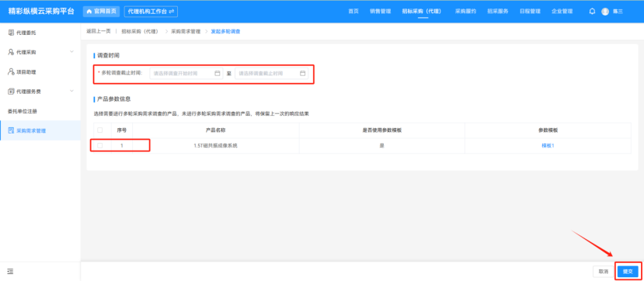Go to 官网首页
The image size is (644, 281).
pyautogui.click(x=102, y=12)
